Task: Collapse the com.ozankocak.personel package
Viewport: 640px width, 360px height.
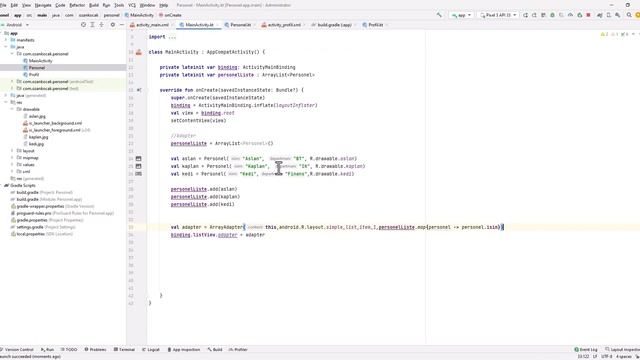Action: 12,54
